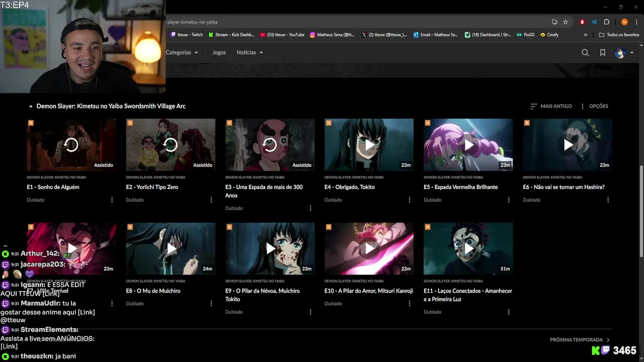The width and height of the screenshot is (644, 362).
Task: Open the Opções menu
Action: click(x=594, y=106)
